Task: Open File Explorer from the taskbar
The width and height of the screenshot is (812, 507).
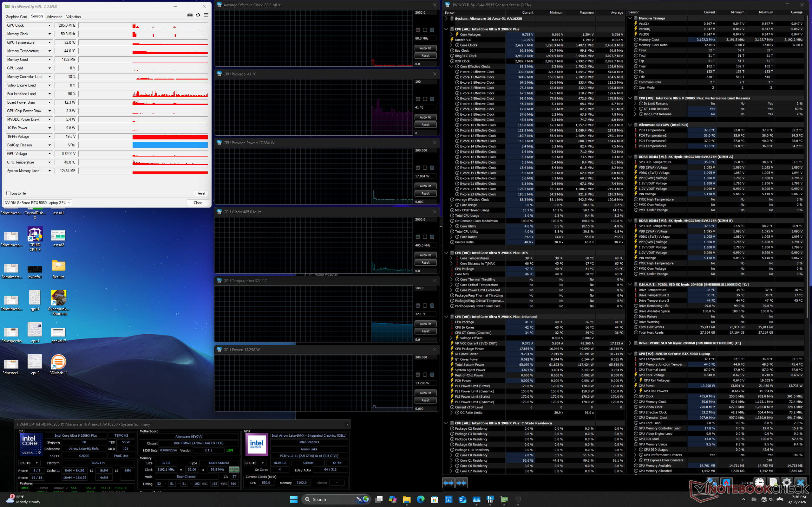Action: [407, 499]
